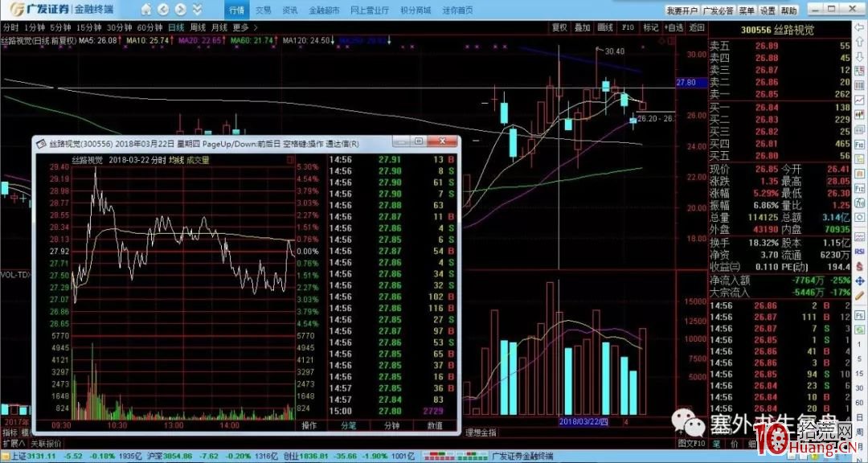Switch chart to 15分钟 period
The height and width of the screenshot is (463, 868).
coord(89,27)
